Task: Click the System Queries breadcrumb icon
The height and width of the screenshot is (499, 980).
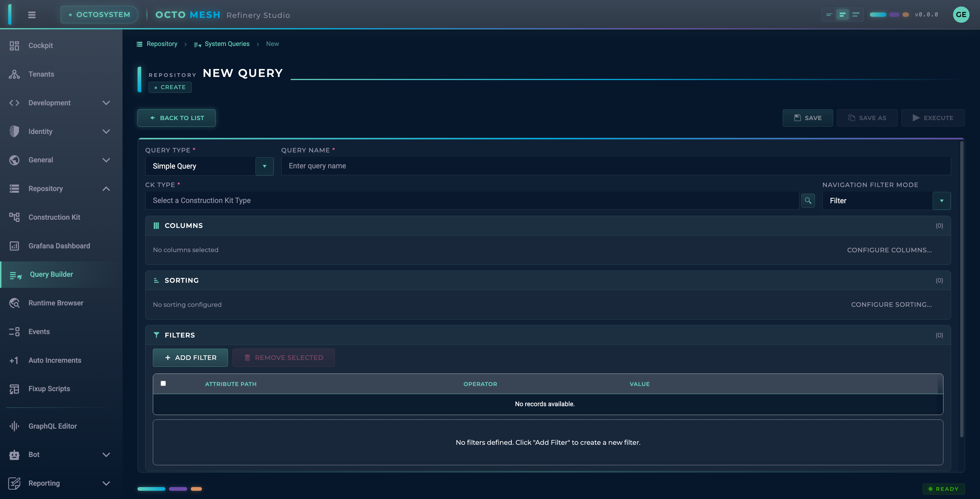Action: click(197, 45)
